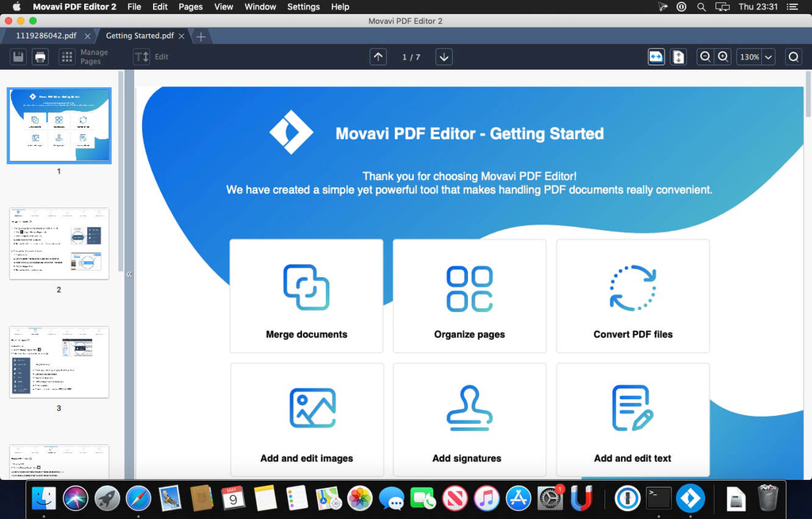Click the zoom in magnifier
The height and width of the screenshot is (519, 812).
point(723,56)
